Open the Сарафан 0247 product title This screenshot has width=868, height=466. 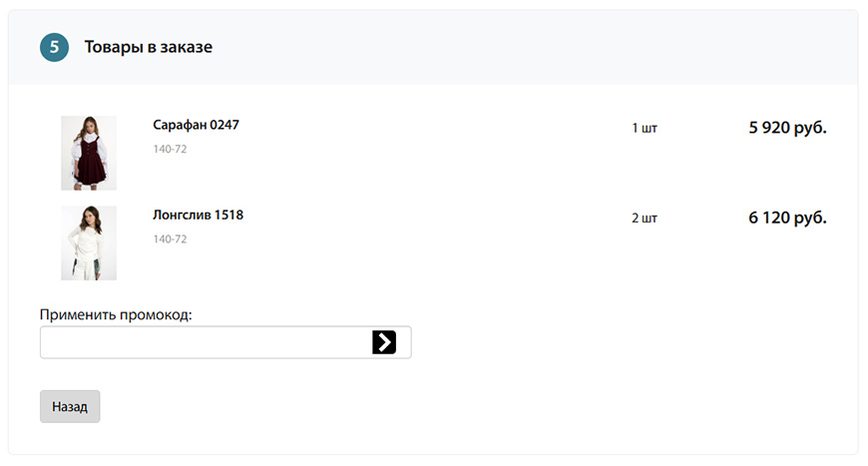tap(196, 125)
